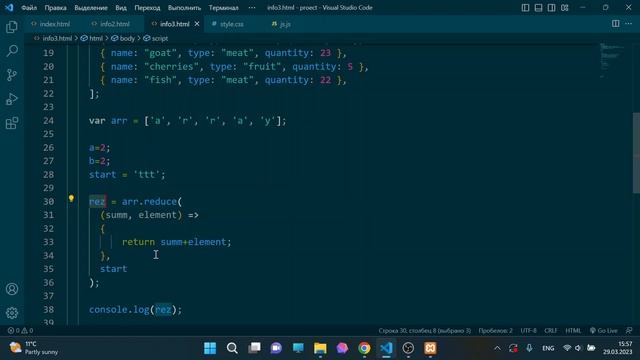Open the Search view in activity bar

coord(12,51)
